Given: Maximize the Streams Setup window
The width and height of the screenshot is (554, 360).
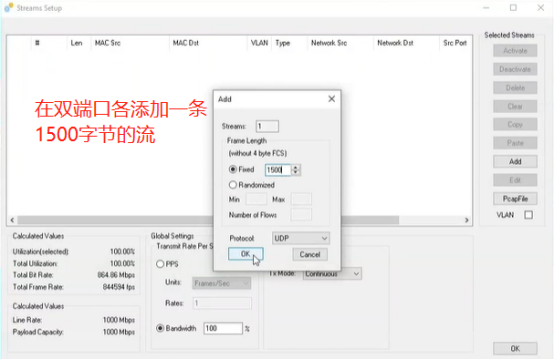Looking at the screenshot, I should [513, 8].
